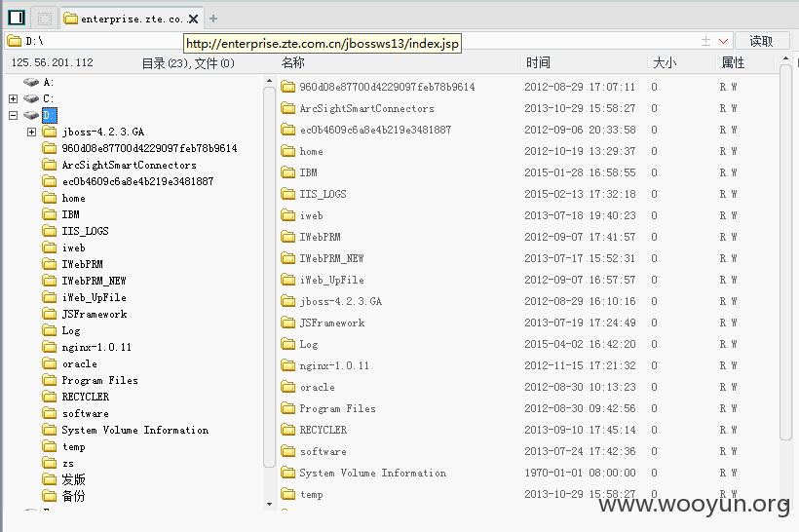The image size is (799, 532).
Task: Click the IWebPRM_NEW folder icon in the list
Action: pyautogui.click(x=287, y=258)
